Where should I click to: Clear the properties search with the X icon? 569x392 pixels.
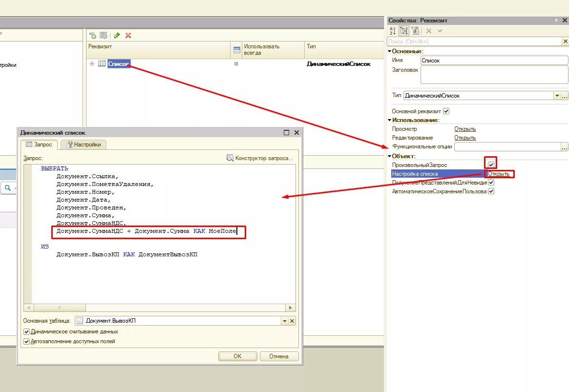tap(565, 41)
